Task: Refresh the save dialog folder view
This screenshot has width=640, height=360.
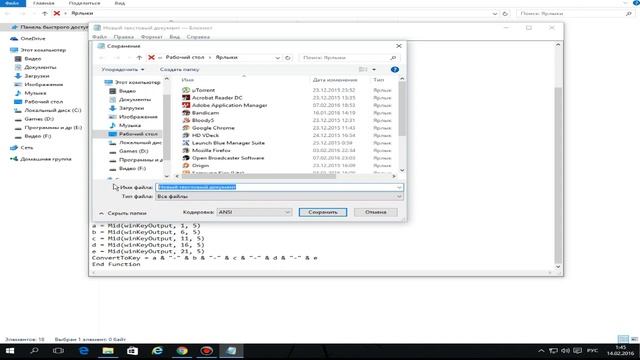Action: (x=288, y=58)
